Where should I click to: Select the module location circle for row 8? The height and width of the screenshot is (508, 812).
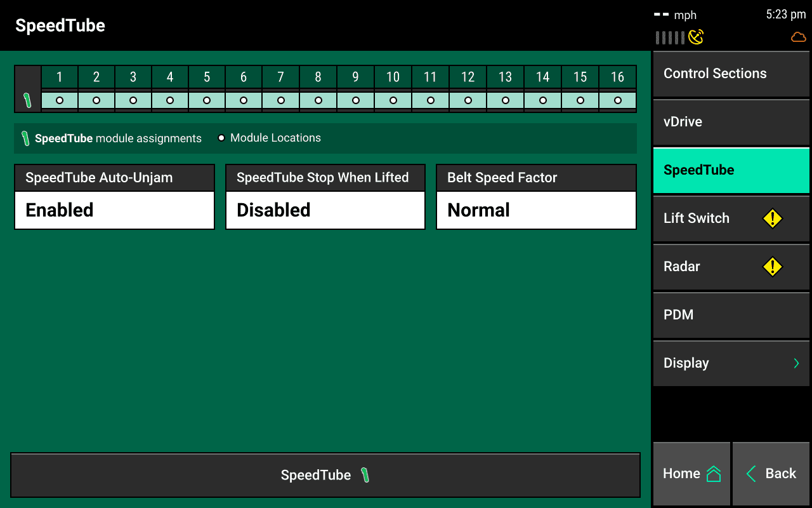(x=318, y=100)
